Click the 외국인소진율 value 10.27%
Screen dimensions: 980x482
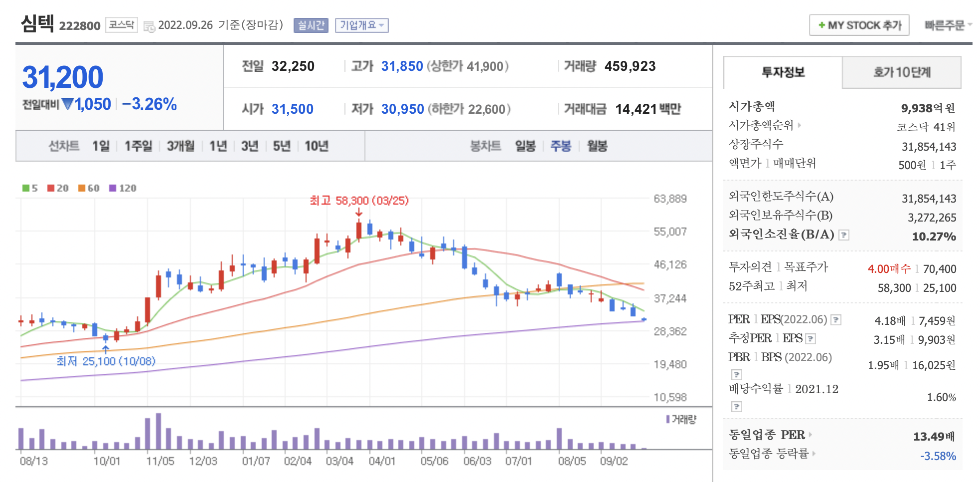click(934, 237)
